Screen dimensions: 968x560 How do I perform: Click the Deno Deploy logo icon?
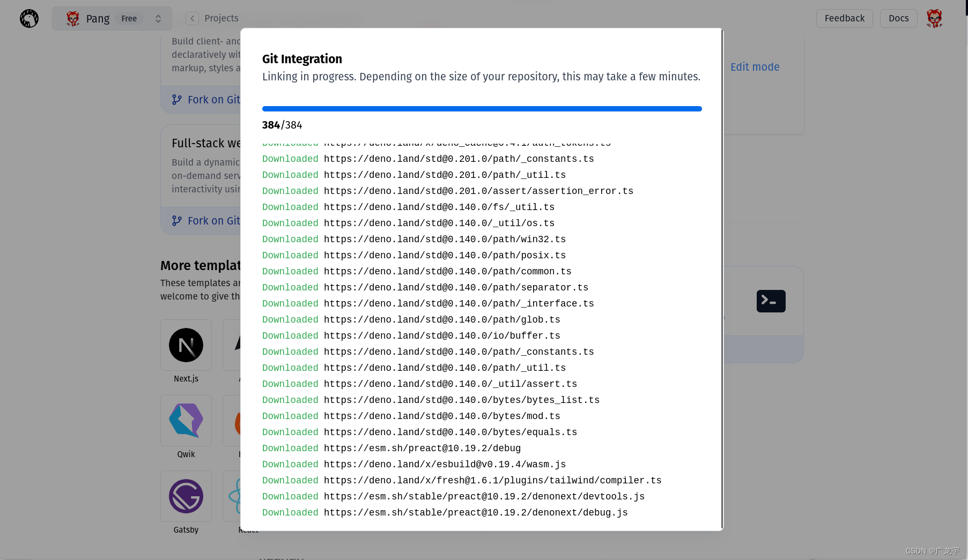pos(29,18)
